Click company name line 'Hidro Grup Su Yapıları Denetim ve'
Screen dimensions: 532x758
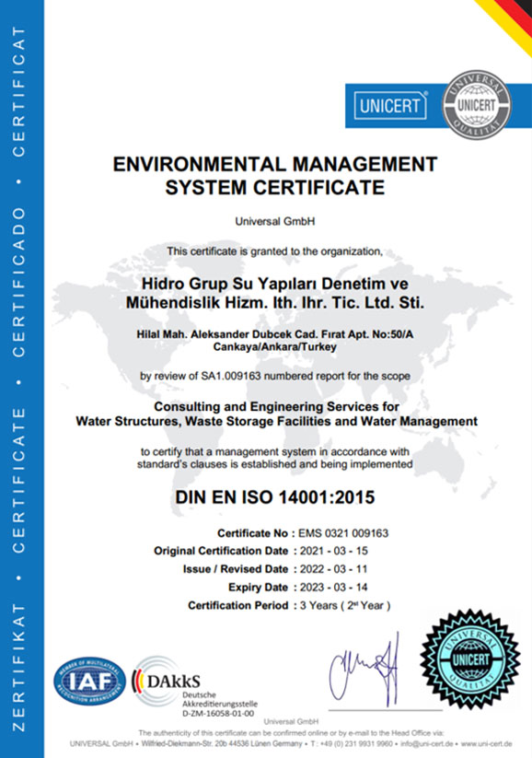tap(275, 284)
